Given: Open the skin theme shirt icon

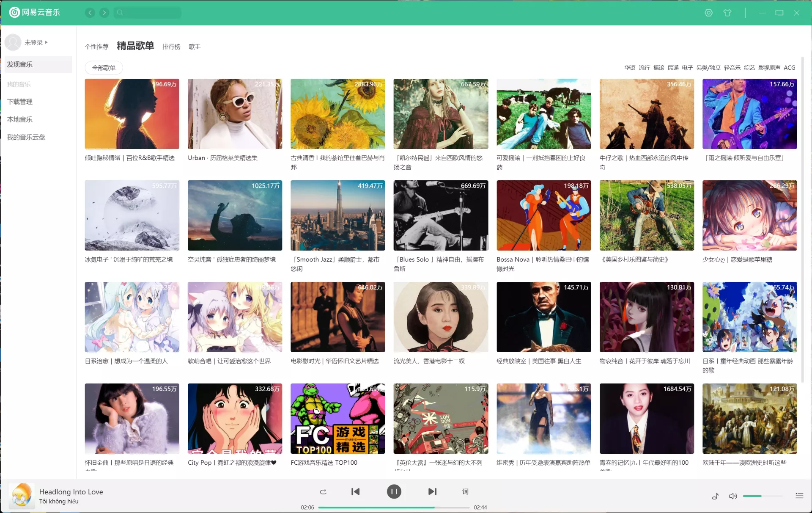Looking at the screenshot, I should pyautogui.click(x=727, y=13).
